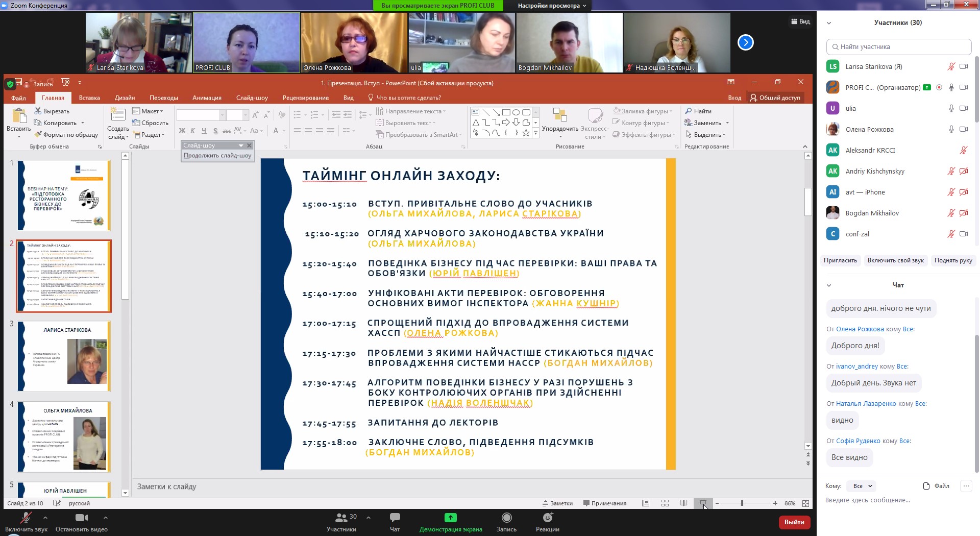Open the Раздел section dropdown
This screenshot has width=980, height=536.
coord(149,134)
